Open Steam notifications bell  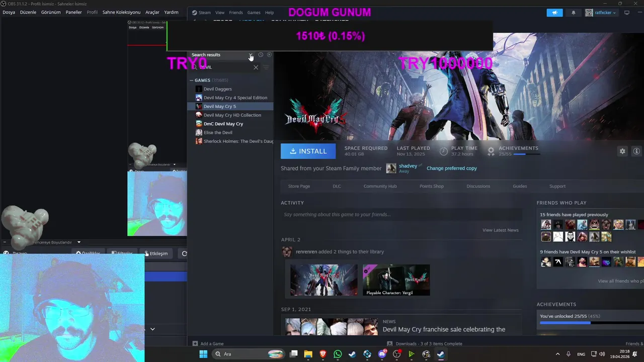pos(573,13)
